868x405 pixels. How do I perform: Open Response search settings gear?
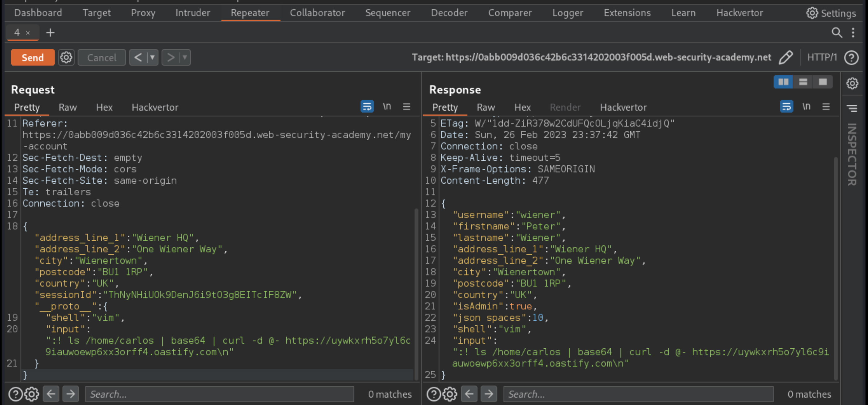(x=450, y=394)
